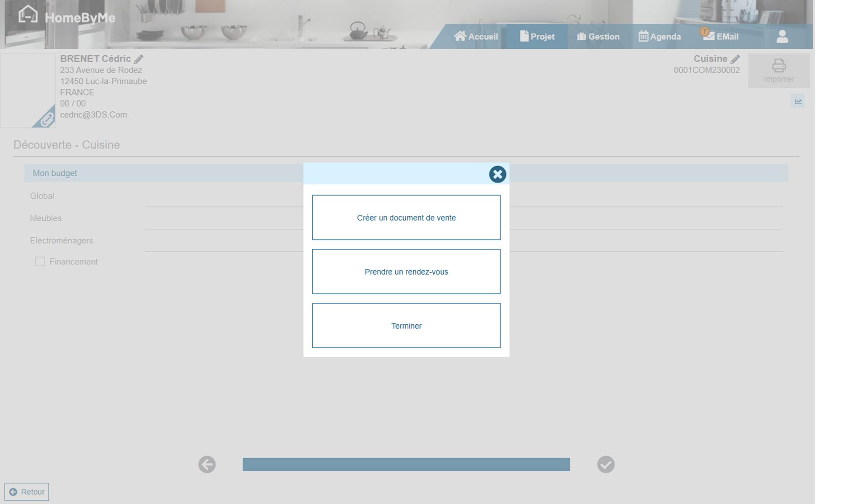Viewport: 864px width, 504px height.
Task: Click the Imprimer printer button
Action: click(x=778, y=71)
